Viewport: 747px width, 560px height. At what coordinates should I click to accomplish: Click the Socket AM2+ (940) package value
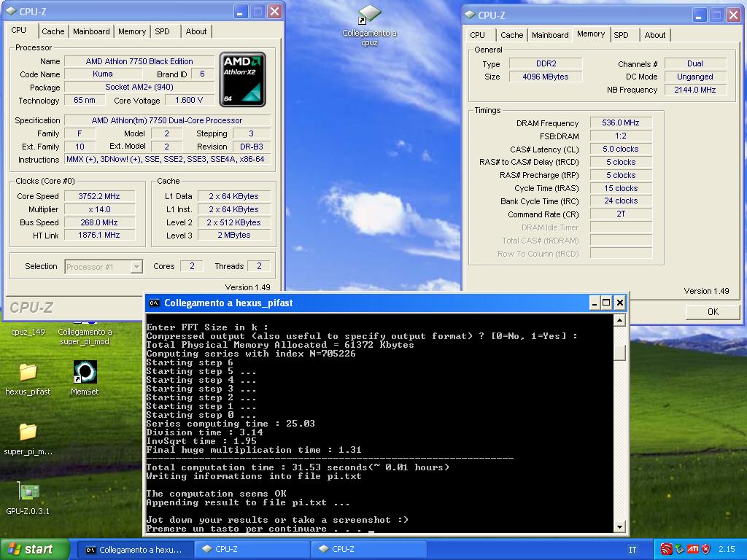139,87
